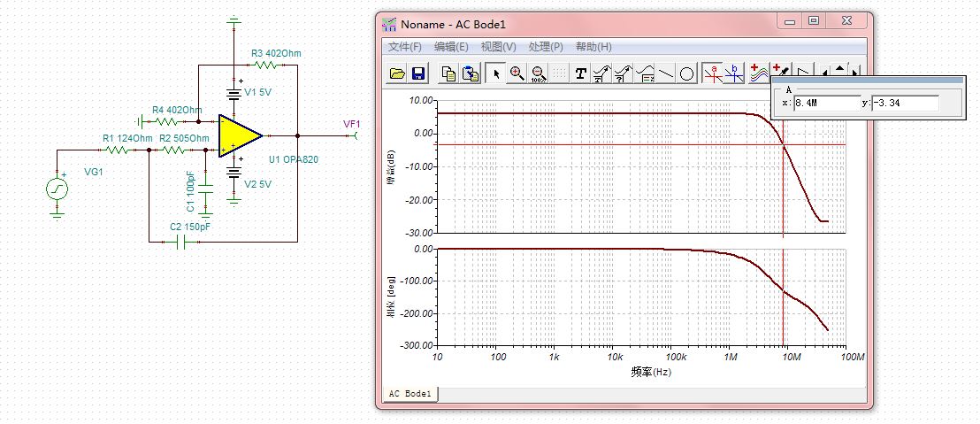This screenshot has width=980, height=424.
Task: Select the V2 5V battery label
Action: [258, 184]
